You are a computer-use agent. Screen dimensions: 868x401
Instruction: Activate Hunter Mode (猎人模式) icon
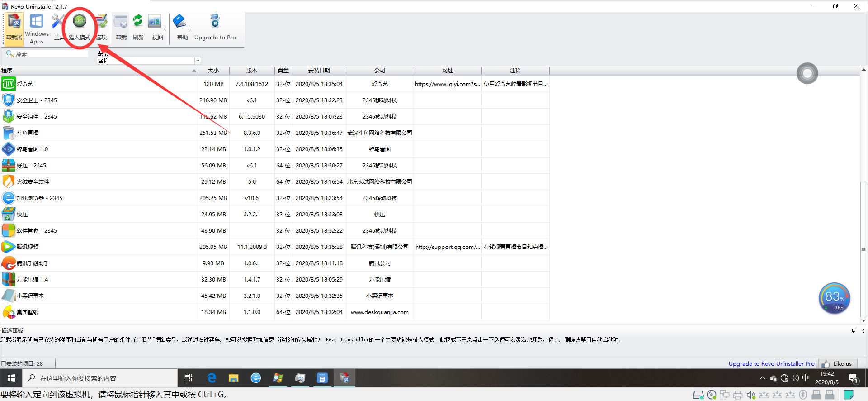coord(80,27)
